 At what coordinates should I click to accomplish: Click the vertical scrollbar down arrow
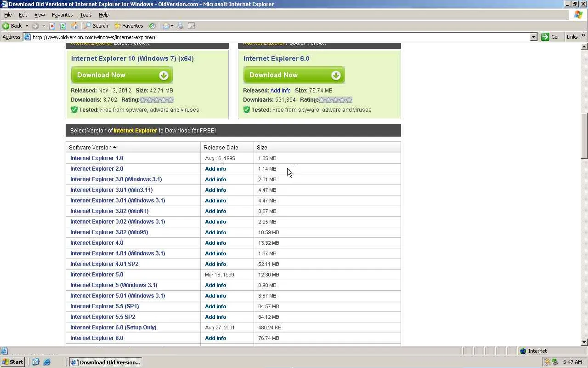584,342
